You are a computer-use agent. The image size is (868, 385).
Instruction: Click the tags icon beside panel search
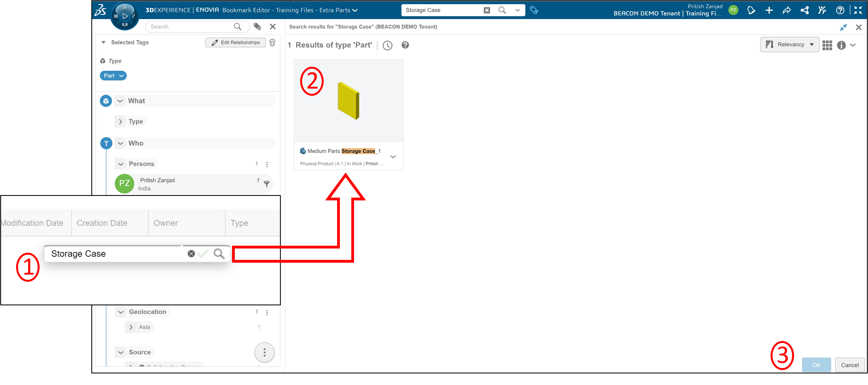coord(257,27)
